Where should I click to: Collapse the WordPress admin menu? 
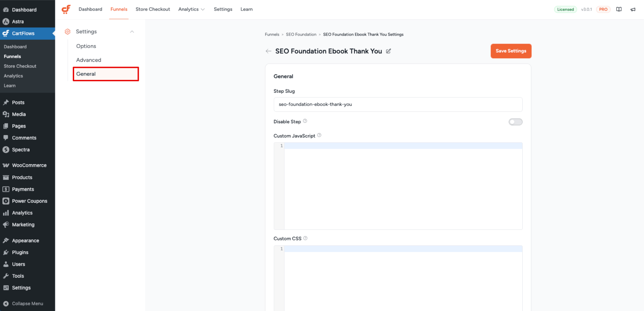pos(28,303)
